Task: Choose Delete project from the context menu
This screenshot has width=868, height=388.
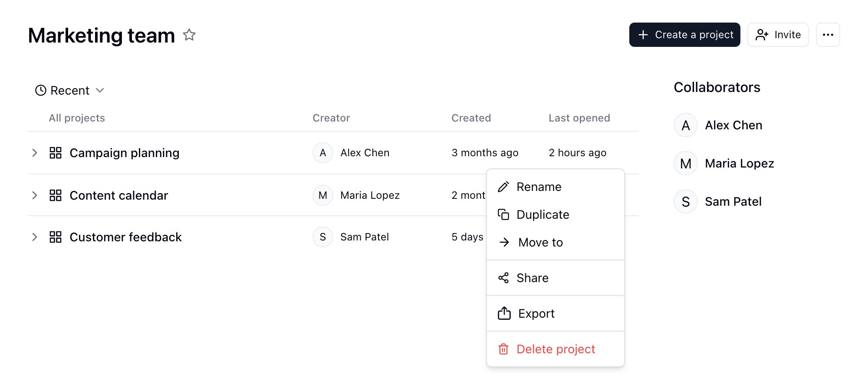Action: point(556,349)
